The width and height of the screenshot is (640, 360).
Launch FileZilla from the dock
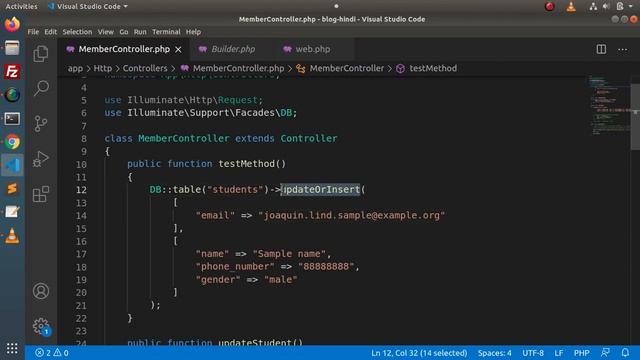pos(12,72)
